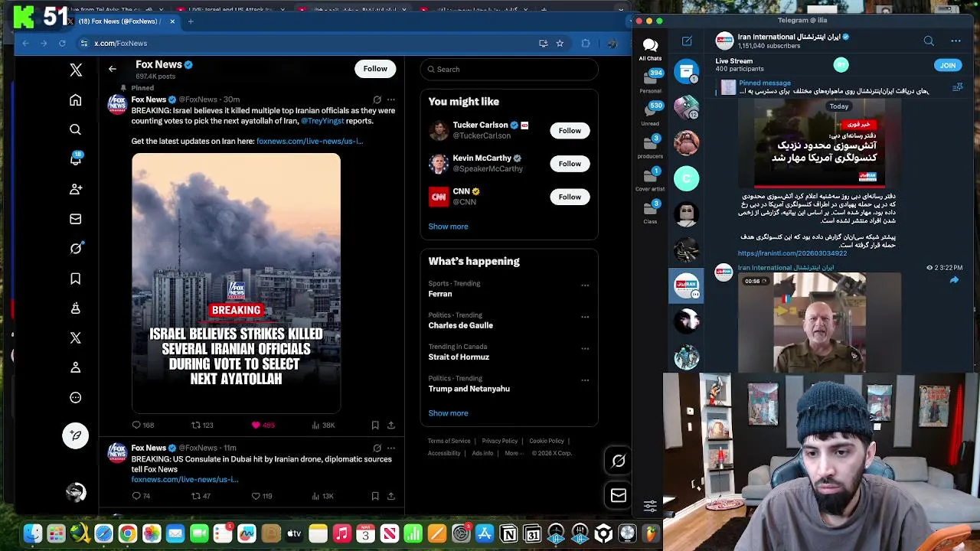Select Class folder in Telegram

650,212
